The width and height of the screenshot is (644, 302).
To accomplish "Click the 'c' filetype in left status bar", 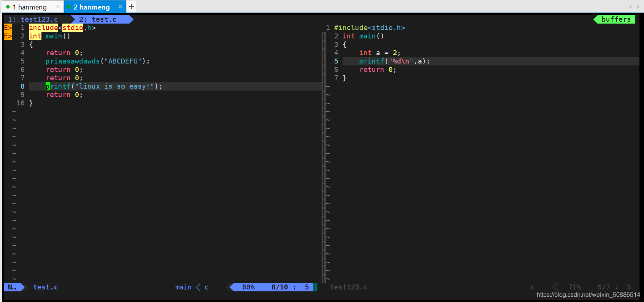I will 206,287.
